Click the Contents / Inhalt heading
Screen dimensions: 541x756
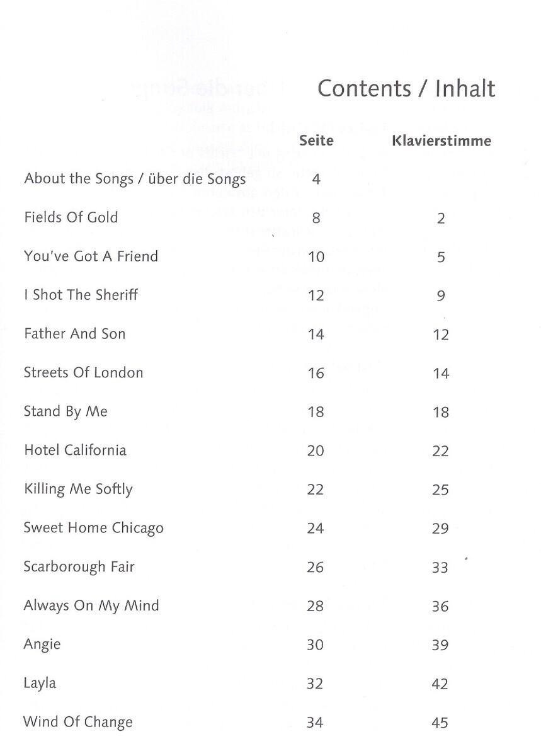(x=406, y=89)
